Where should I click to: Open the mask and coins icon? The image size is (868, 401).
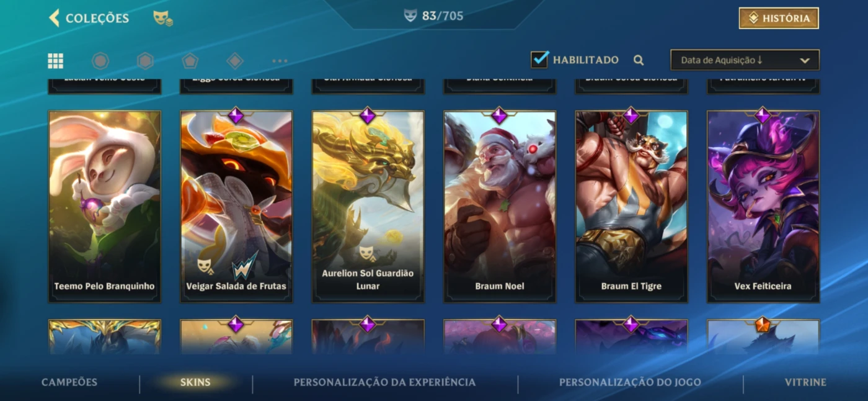163,18
